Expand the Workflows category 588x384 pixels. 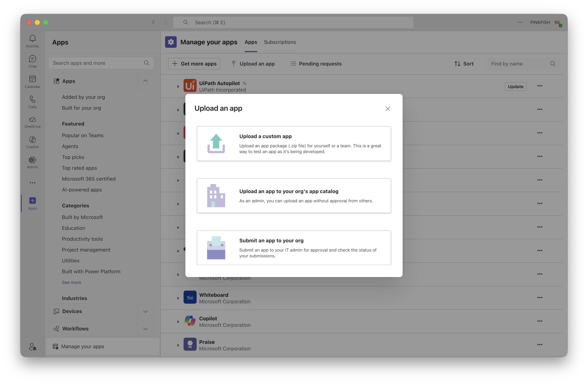click(x=146, y=329)
